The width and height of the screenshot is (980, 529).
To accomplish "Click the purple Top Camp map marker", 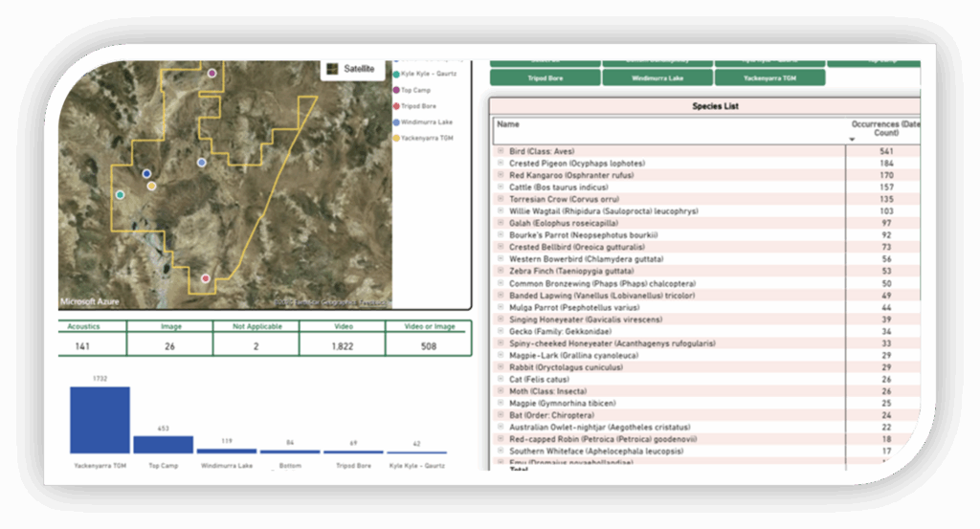I will tap(212, 73).
